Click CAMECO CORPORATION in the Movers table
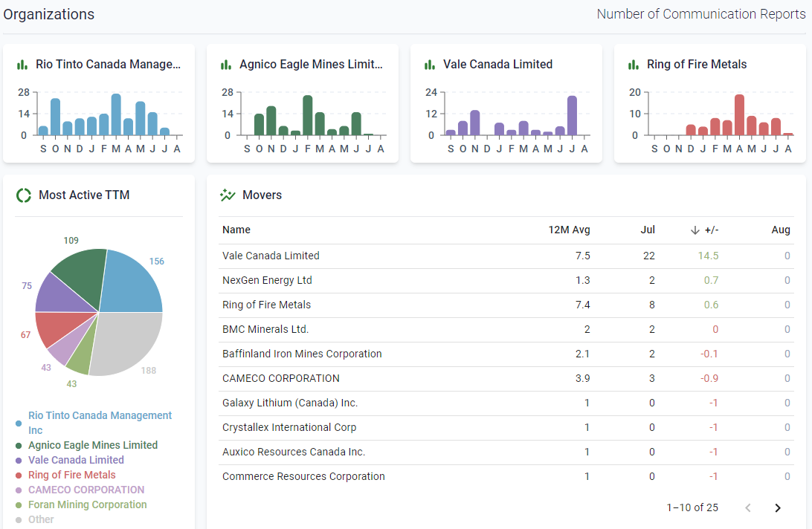The image size is (812, 529). pyautogui.click(x=280, y=378)
